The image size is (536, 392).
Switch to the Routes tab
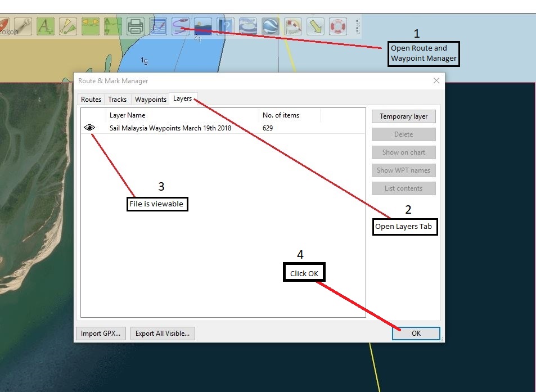[91, 99]
